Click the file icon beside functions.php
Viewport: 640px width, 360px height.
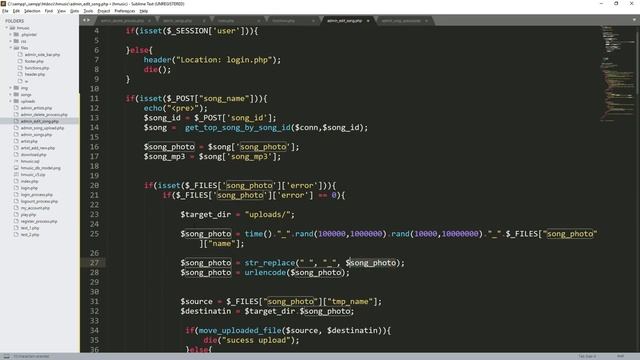[x=20, y=68]
